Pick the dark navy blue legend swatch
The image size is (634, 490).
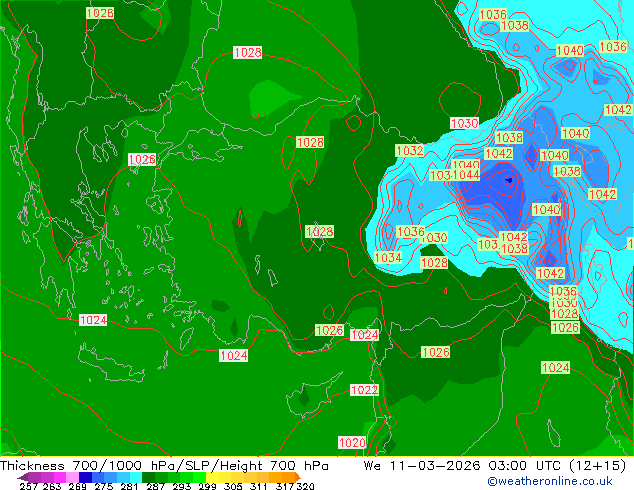point(85,477)
